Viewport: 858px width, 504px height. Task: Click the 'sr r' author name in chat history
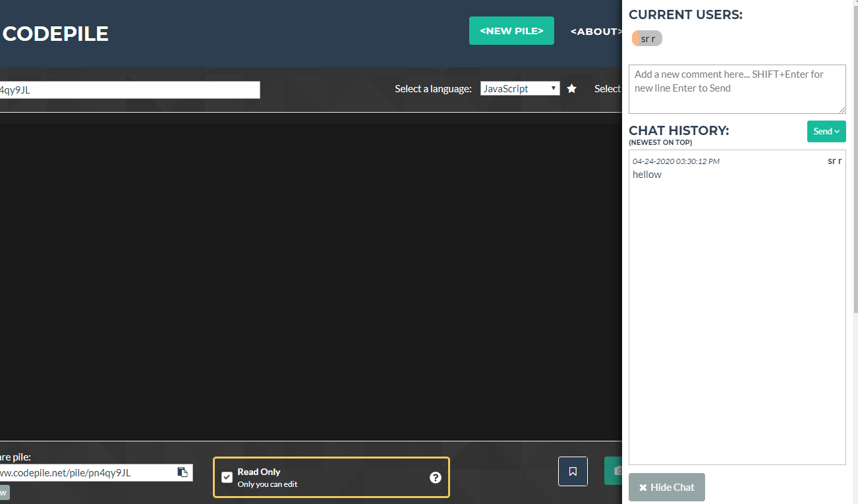pyautogui.click(x=835, y=161)
